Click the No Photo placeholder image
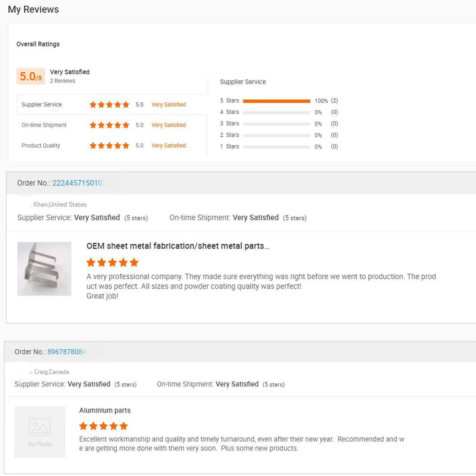The image size is (476, 476). 40,432
